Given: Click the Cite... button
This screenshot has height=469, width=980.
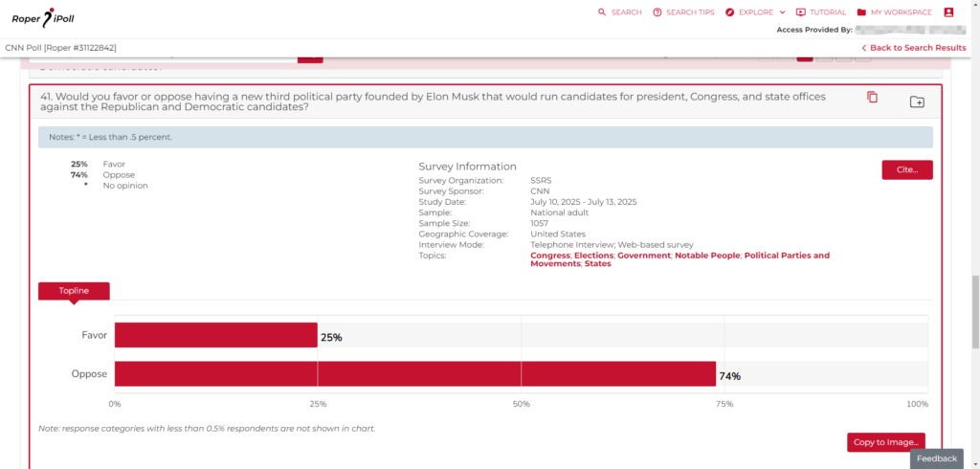Looking at the screenshot, I should (906, 169).
